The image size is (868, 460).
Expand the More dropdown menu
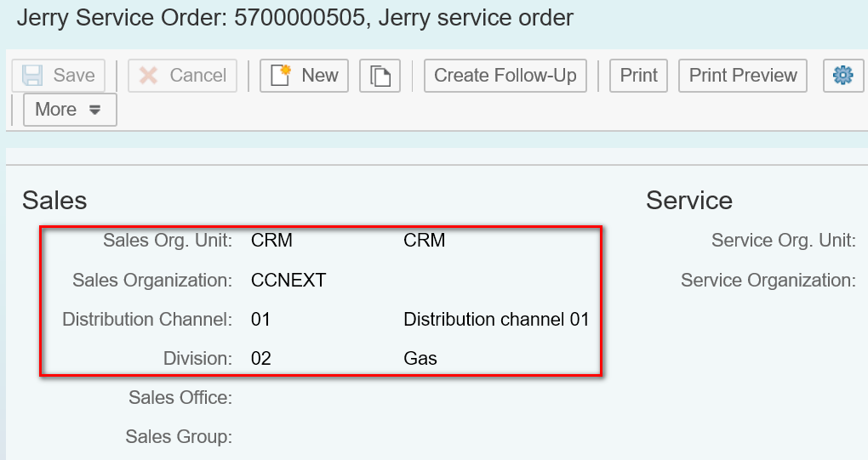70,110
